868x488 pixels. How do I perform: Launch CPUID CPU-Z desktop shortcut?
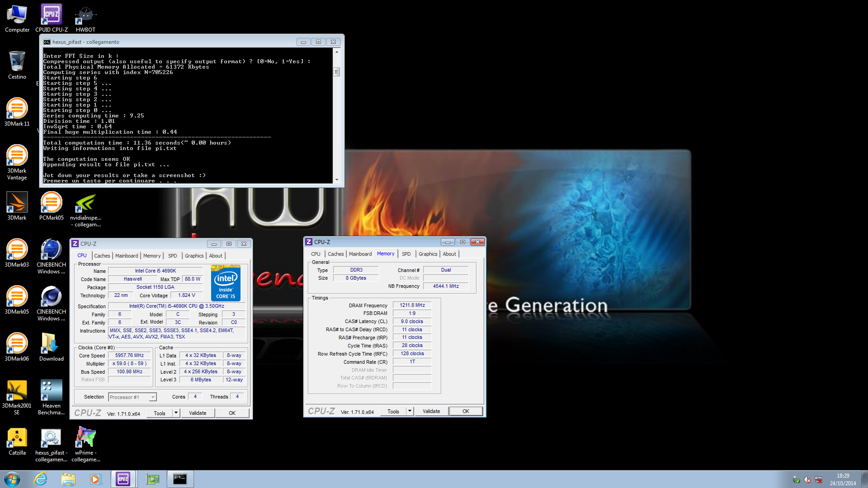pyautogui.click(x=52, y=19)
